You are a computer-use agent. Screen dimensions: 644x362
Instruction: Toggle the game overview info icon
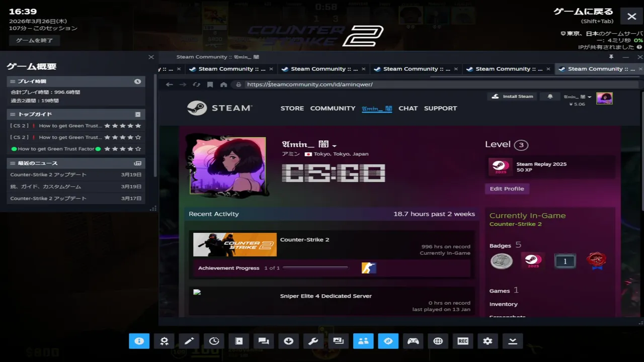[139, 341]
